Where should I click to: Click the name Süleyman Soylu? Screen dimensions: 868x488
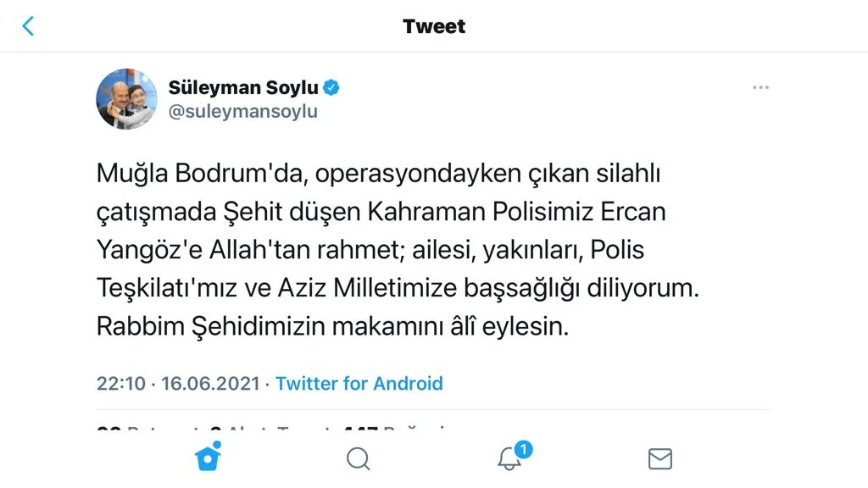[246, 86]
